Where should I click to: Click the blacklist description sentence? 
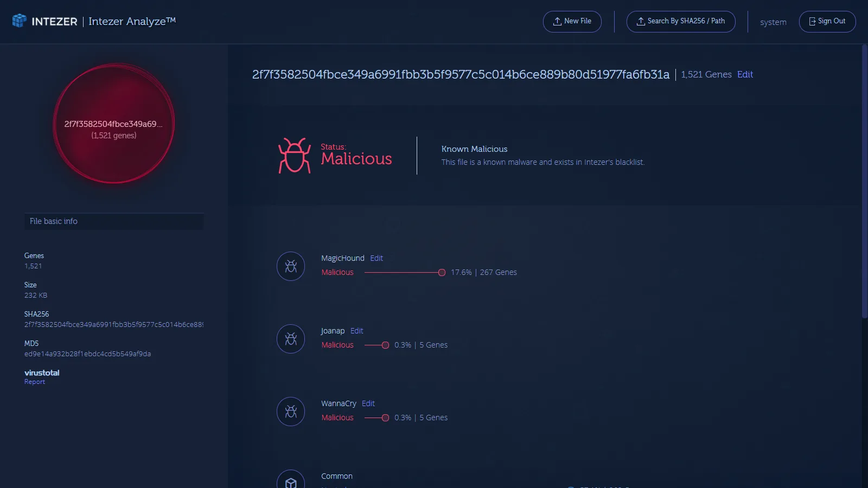click(x=543, y=162)
